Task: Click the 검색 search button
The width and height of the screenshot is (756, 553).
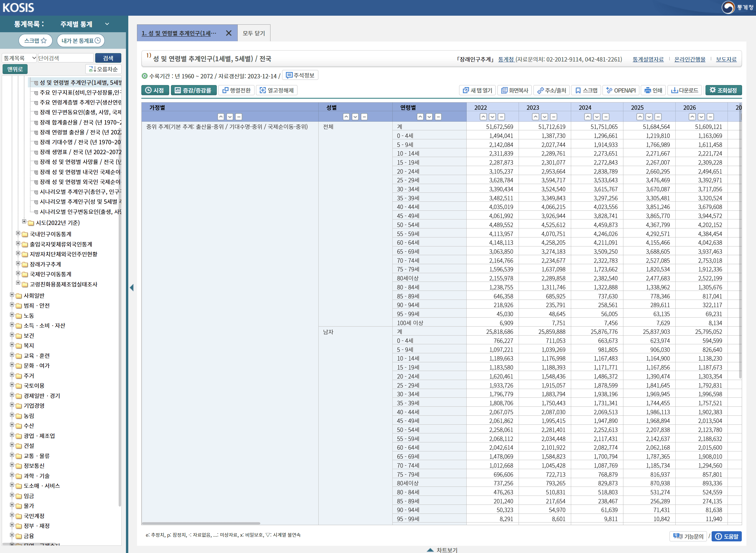Action: click(x=108, y=58)
